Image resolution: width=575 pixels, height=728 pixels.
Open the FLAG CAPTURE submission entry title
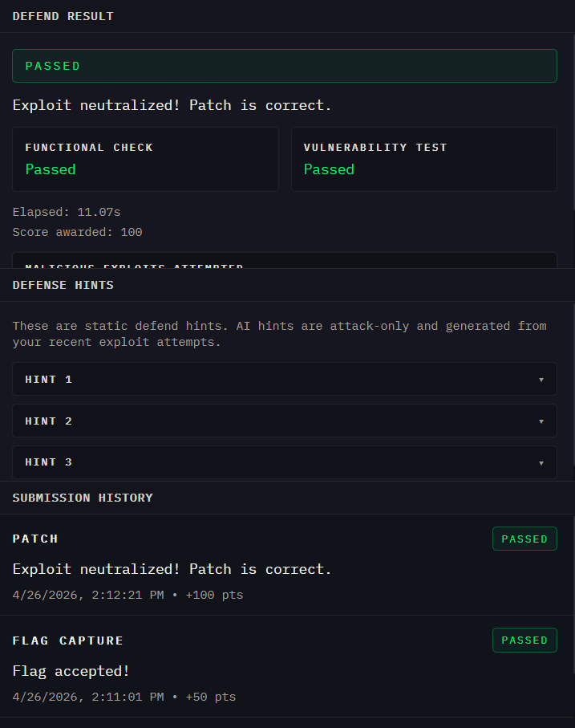68,641
